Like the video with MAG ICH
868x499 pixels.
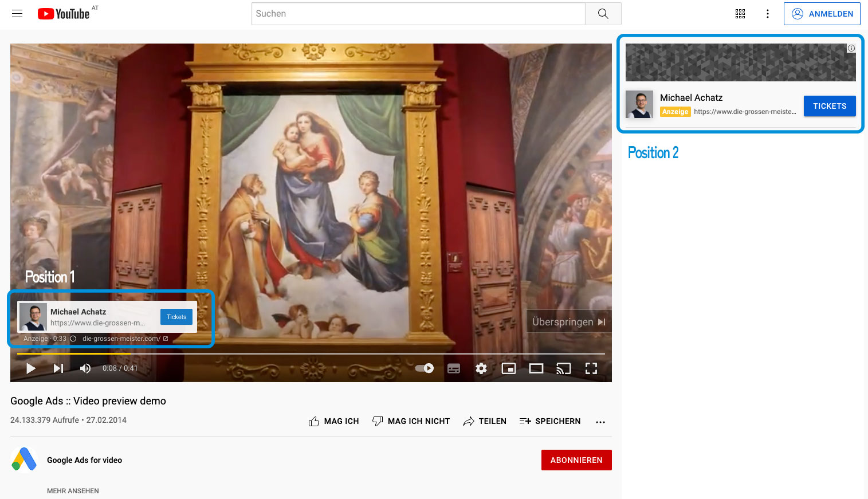click(x=333, y=421)
